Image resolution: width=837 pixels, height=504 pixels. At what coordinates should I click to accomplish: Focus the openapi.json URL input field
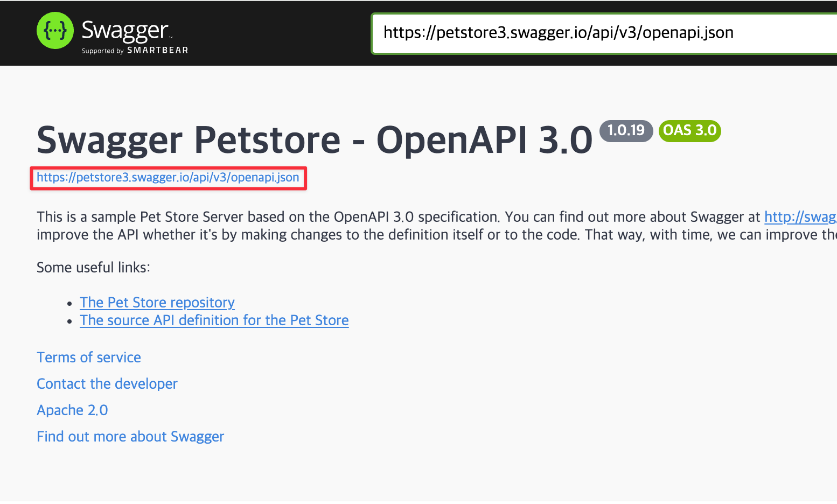tap(604, 33)
